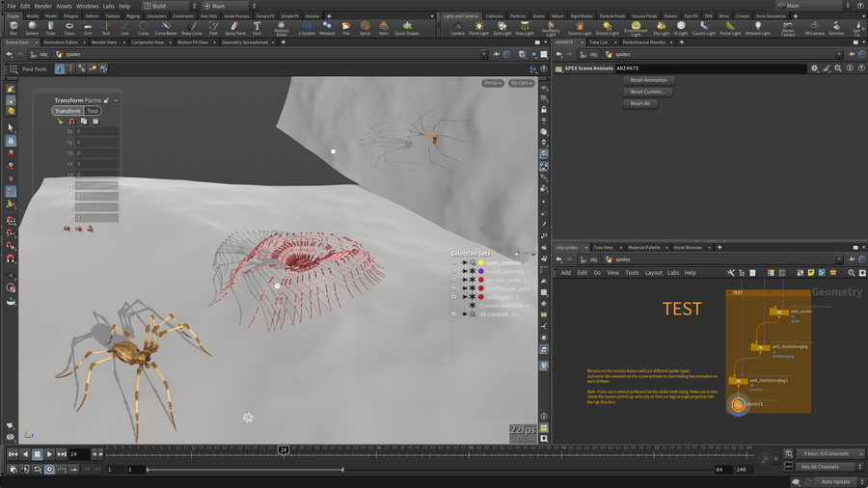Add a Sky Light
The image size is (868, 488).
tap(661, 28)
